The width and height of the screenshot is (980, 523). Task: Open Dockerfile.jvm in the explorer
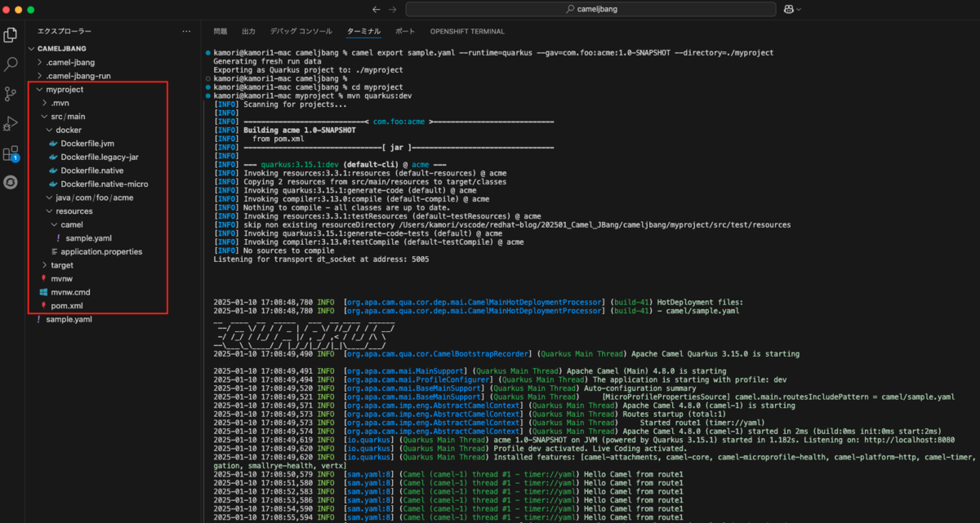pos(87,144)
